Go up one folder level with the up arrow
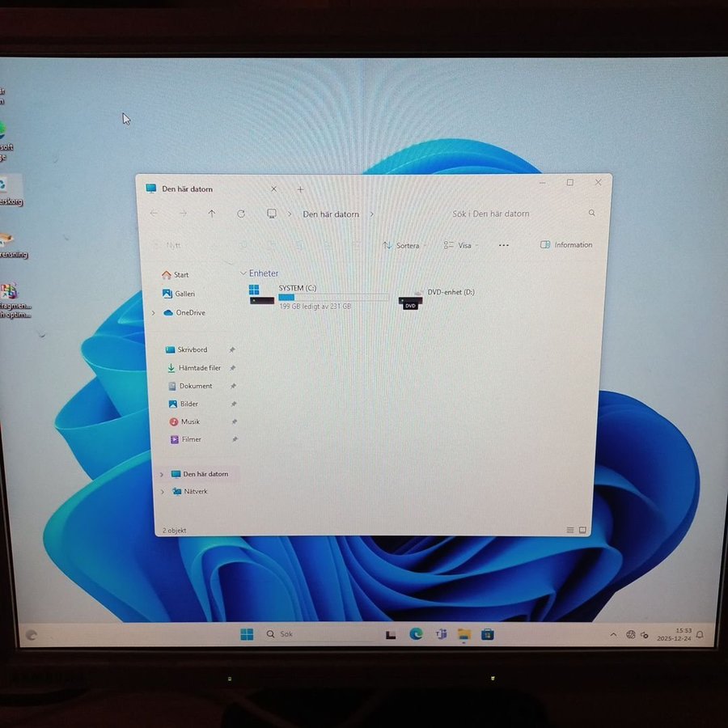The image size is (728, 728). tap(212, 214)
